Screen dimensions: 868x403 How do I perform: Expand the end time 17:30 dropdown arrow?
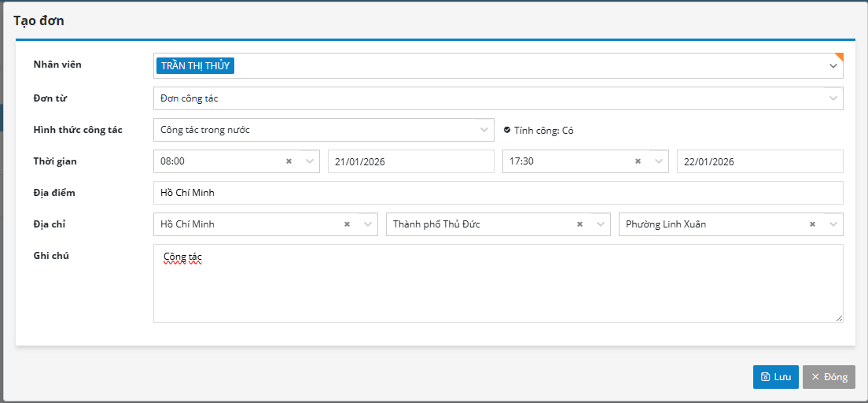[658, 161]
